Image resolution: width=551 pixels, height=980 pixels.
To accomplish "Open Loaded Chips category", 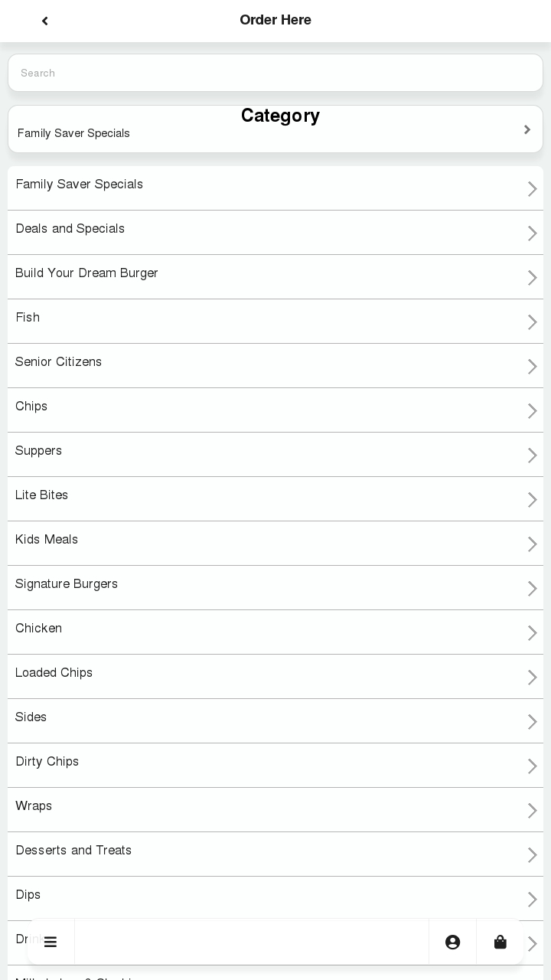I will [54, 673].
